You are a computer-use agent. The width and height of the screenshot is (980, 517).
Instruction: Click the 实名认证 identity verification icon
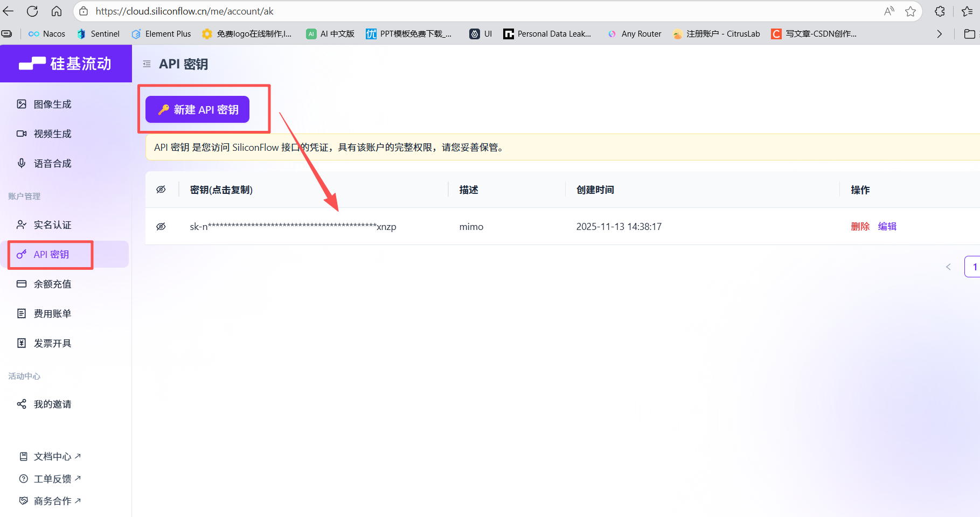[x=22, y=225]
